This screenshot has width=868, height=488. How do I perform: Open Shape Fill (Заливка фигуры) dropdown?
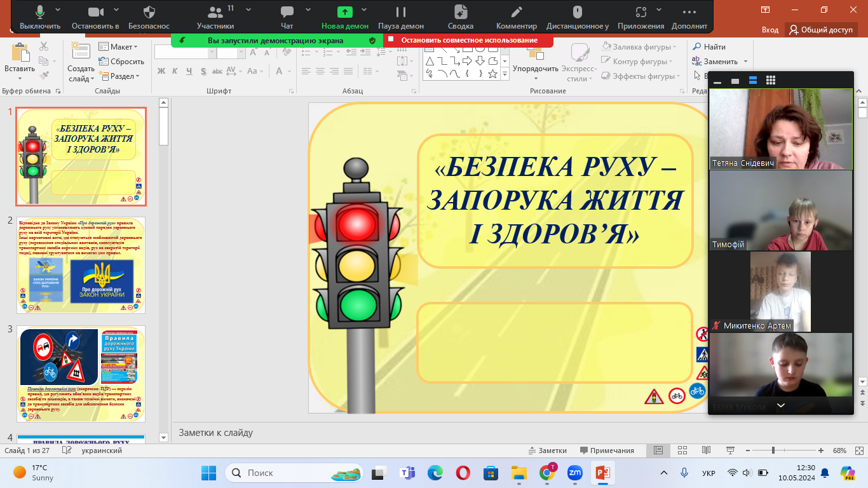[x=638, y=47]
